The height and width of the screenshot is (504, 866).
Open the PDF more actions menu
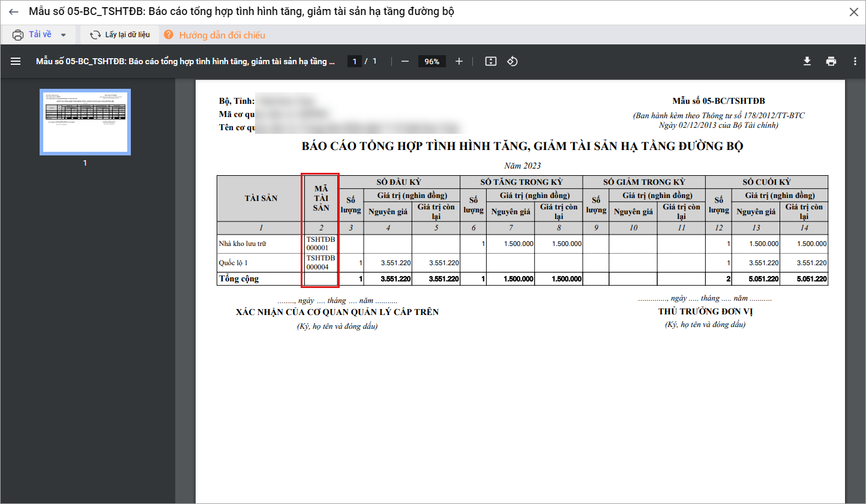coord(855,61)
